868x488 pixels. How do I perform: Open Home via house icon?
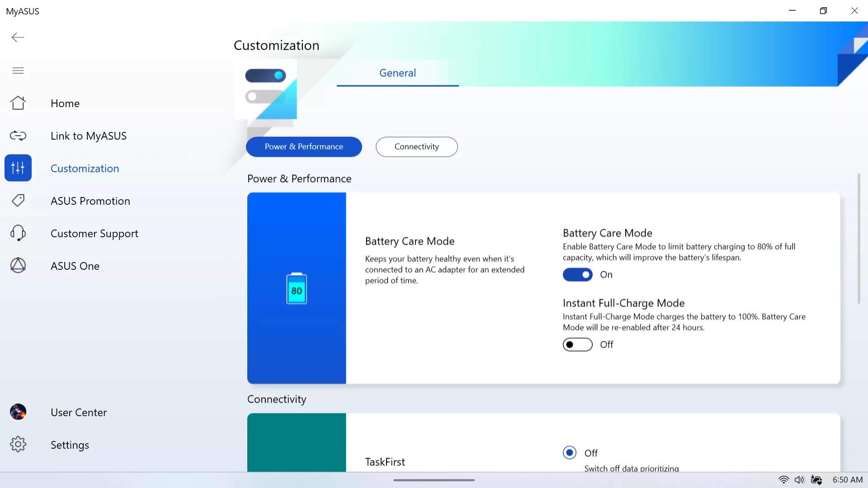tap(18, 103)
